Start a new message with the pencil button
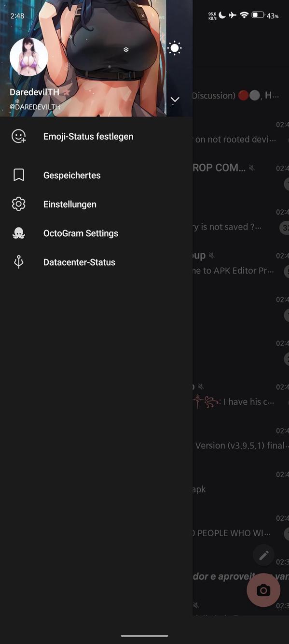 (x=263, y=555)
